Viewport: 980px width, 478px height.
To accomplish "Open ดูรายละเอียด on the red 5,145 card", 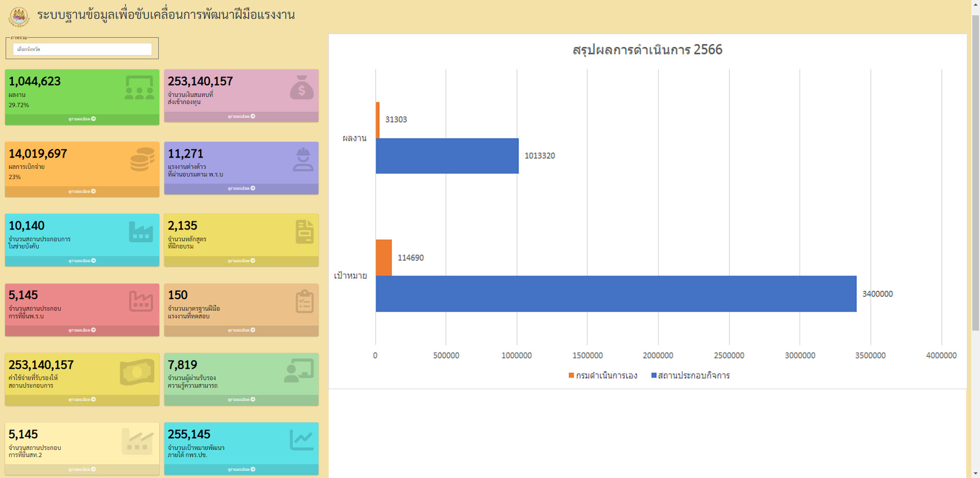I will pos(82,330).
